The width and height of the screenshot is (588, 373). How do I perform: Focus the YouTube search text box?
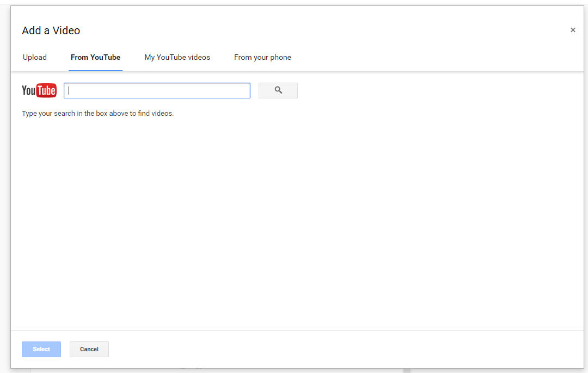point(157,91)
